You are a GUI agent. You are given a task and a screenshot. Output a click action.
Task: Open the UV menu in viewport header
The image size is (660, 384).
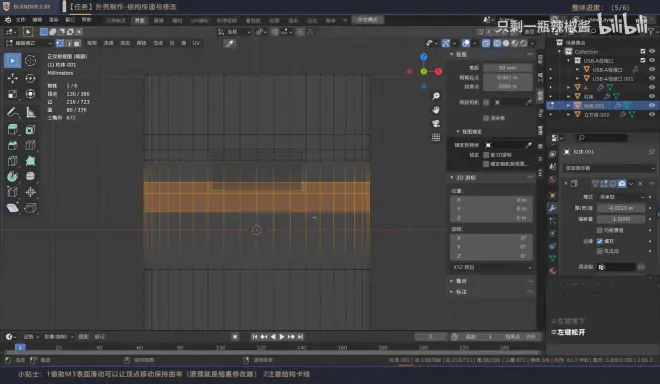click(196, 43)
